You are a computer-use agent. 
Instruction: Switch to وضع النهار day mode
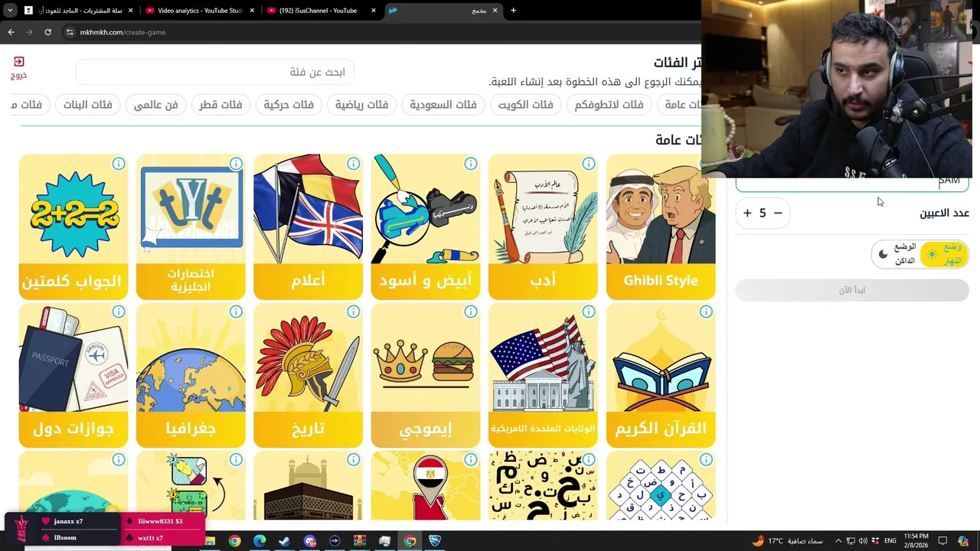tap(944, 254)
